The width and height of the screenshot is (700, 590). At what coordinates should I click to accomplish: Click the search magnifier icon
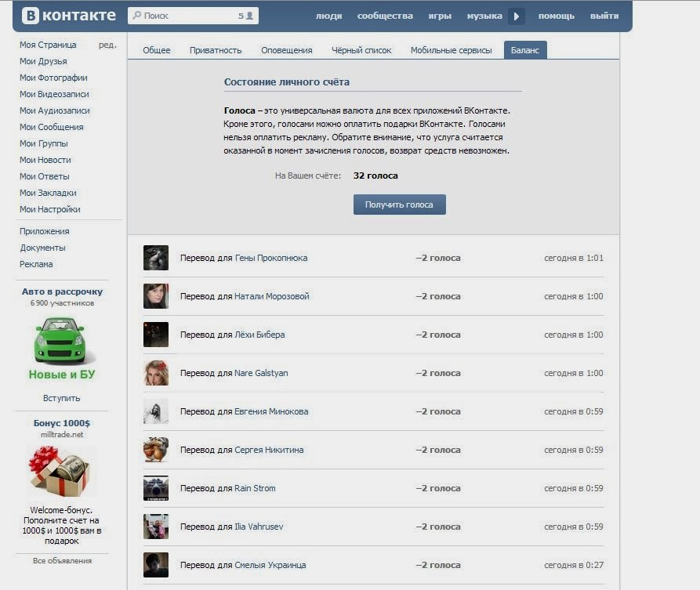click(x=136, y=16)
